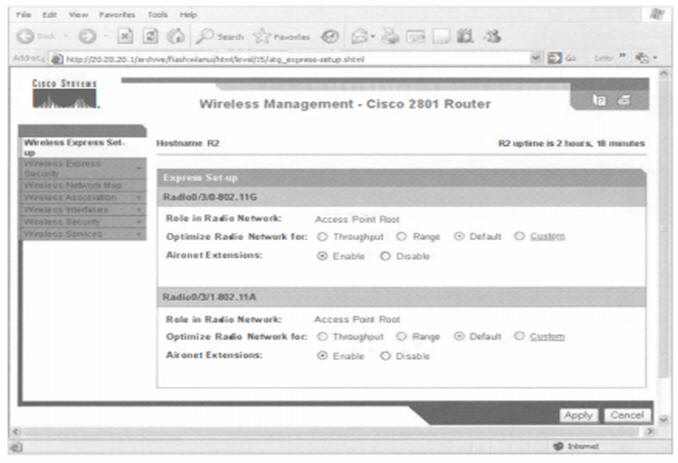
Task: Click the Links toolbar label
Action: [603, 58]
